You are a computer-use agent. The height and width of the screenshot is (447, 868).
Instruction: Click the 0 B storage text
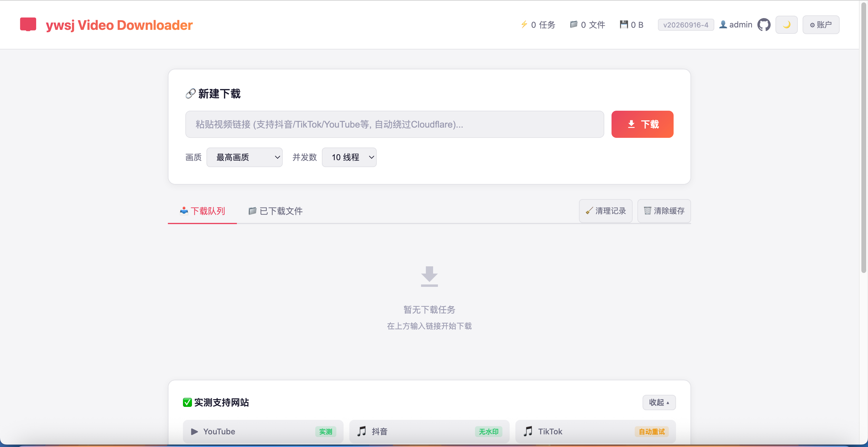pyautogui.click(x=637, y=25)
